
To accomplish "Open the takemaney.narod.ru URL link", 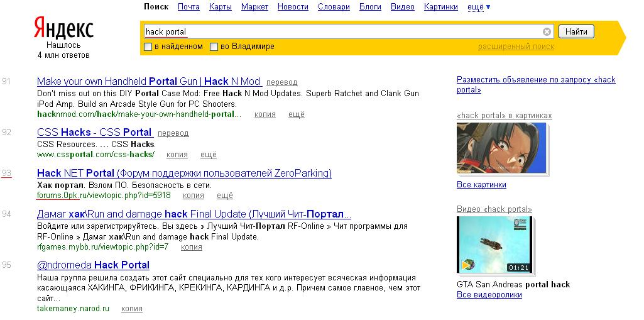I will (73, 309).
